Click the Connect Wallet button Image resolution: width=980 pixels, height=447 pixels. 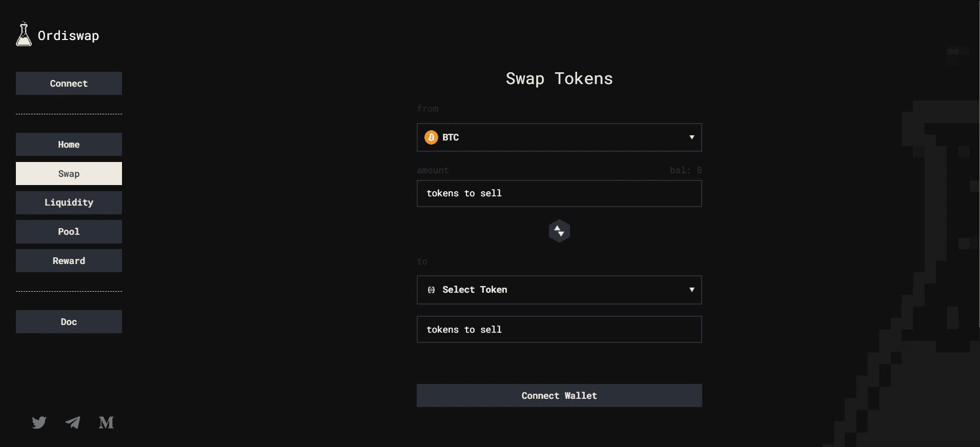point(559,396)
